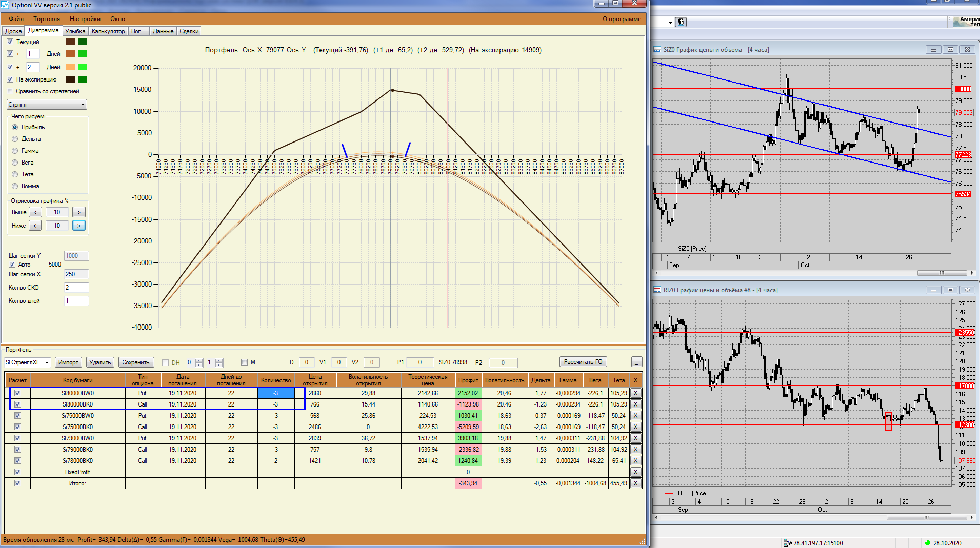The height and width of the screenshot is (548, 980).
Task: Switch to the 'Калькулятор' tab
Action: point(108,31)
